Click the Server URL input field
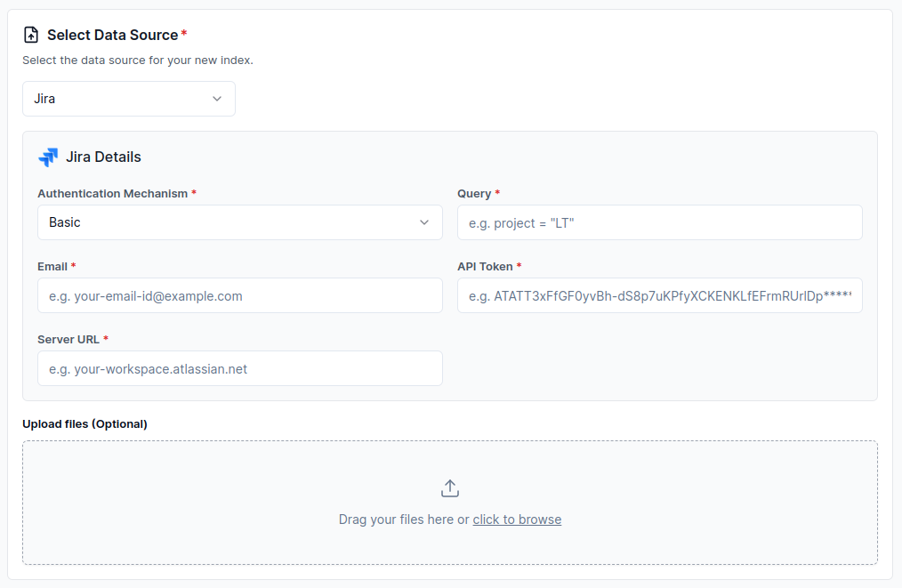The width and height of the screenshot is (902, 588). (239, 368)
